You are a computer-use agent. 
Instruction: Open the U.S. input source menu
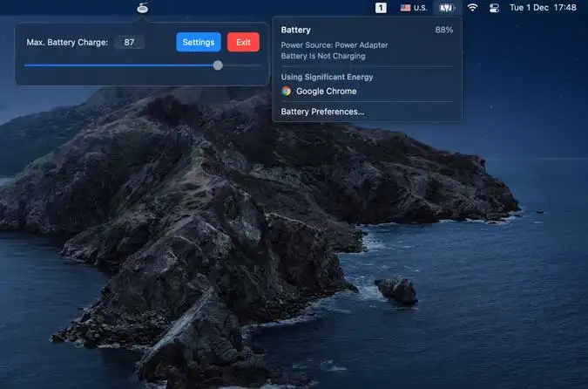(414, 8)
